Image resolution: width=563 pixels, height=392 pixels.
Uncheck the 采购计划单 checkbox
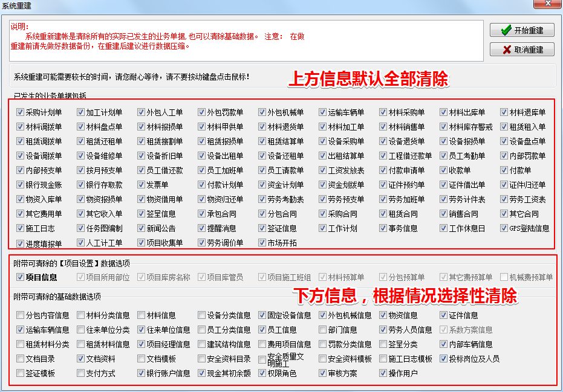coord(21,112)
